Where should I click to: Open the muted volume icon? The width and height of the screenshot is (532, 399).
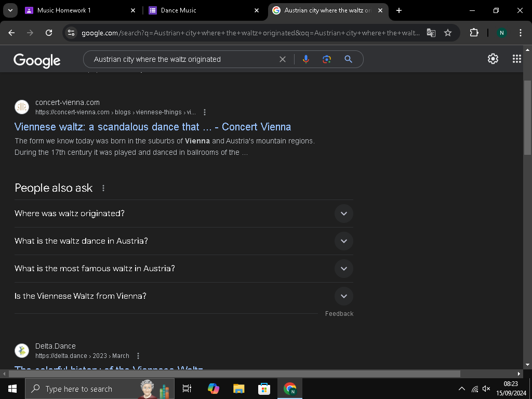click(486, 389)
